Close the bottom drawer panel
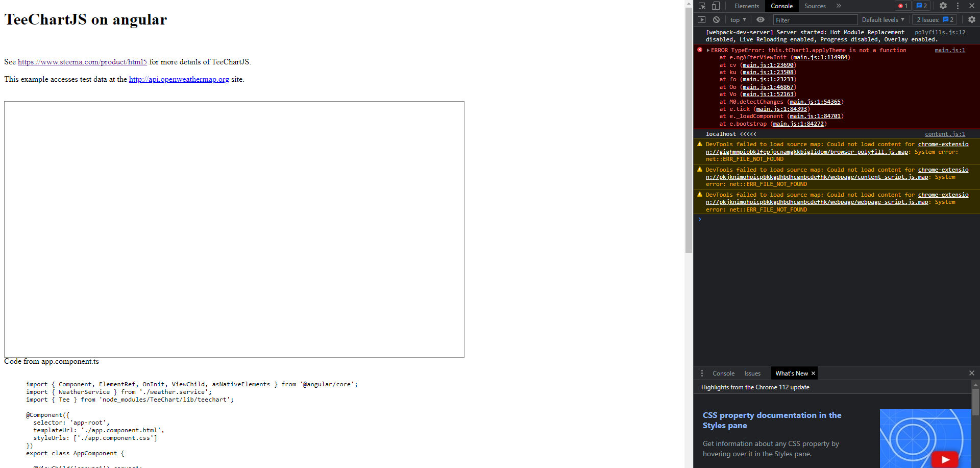The height and width of the screenshot is (468, 980). tap(972, 373)
